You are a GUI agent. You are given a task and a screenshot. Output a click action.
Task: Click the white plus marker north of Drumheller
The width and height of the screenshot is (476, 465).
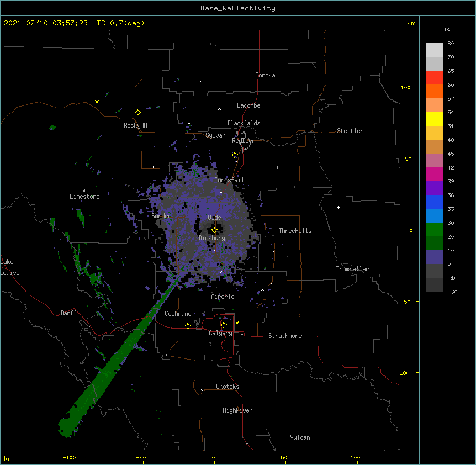tap(338, 207)
